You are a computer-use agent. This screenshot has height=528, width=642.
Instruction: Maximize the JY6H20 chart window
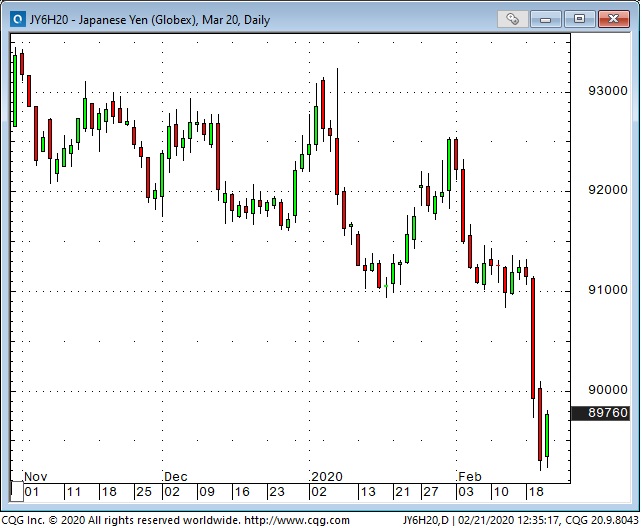[x=579, y=19]
